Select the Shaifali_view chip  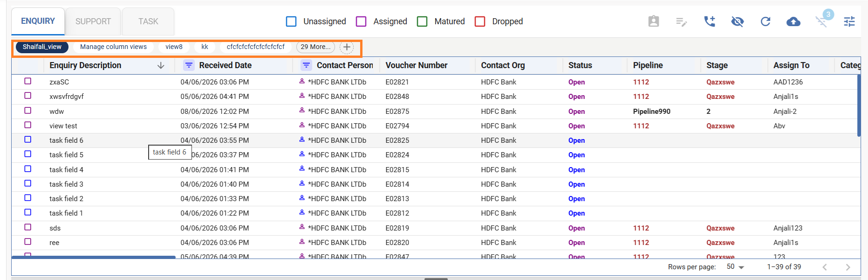(x=42, y=47)
